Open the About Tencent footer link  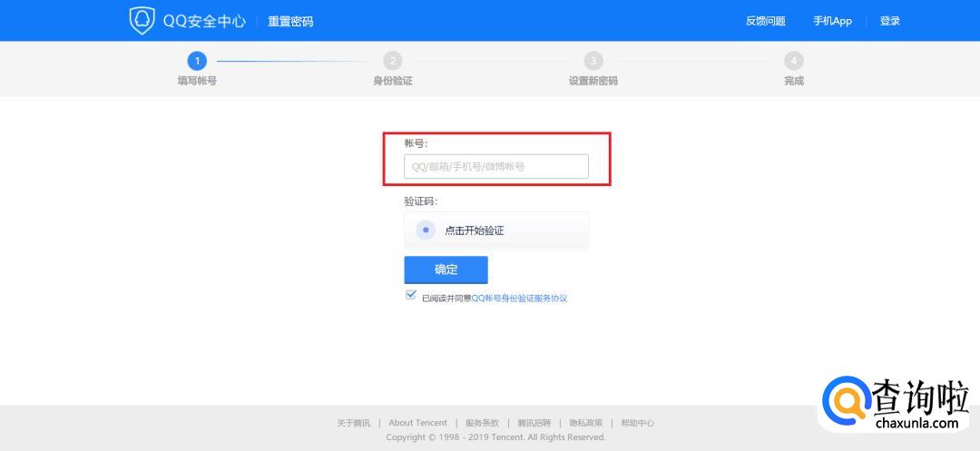click(x=418, y=423)
